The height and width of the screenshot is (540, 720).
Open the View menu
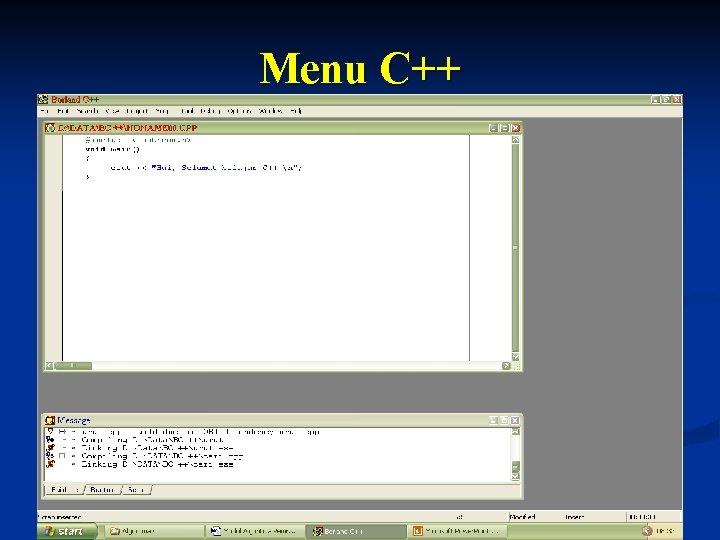(x=112, y=111)
